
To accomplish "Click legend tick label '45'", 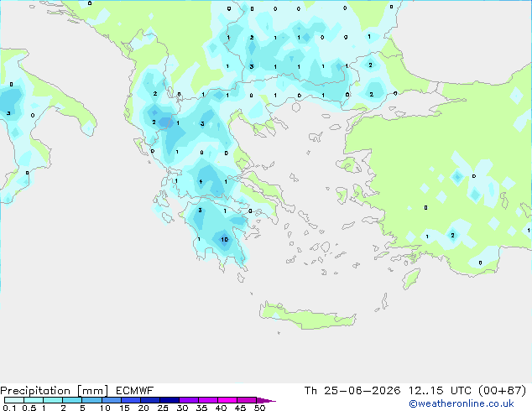I will (240, 408).
